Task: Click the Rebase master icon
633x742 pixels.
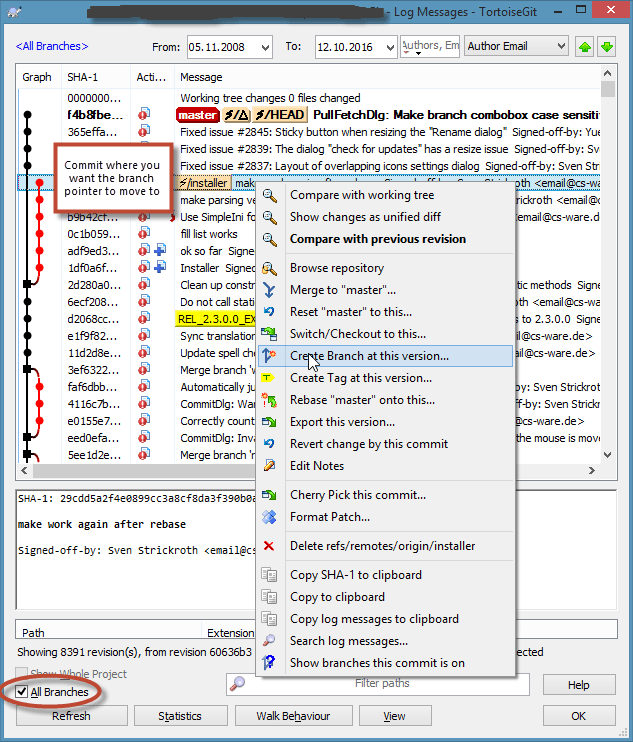Action: 270,400
